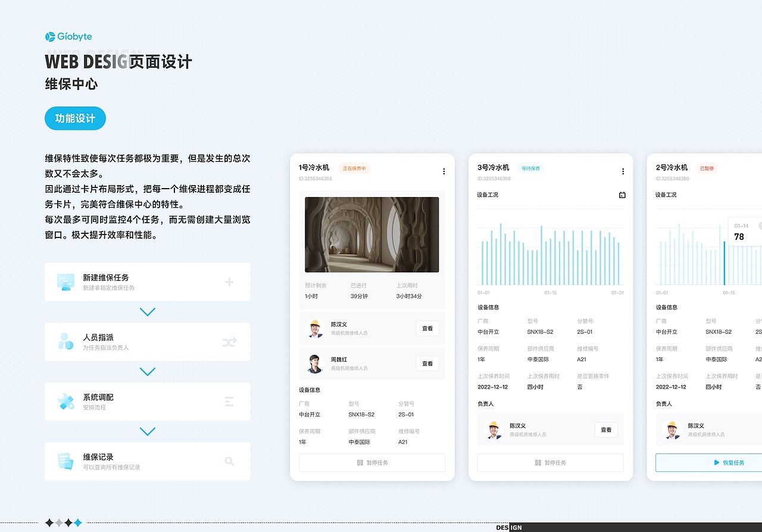This screenshot has width=762, height=532.
Task: Open more options menu on 3号冷水机 card
Action: tap(623, 171)
